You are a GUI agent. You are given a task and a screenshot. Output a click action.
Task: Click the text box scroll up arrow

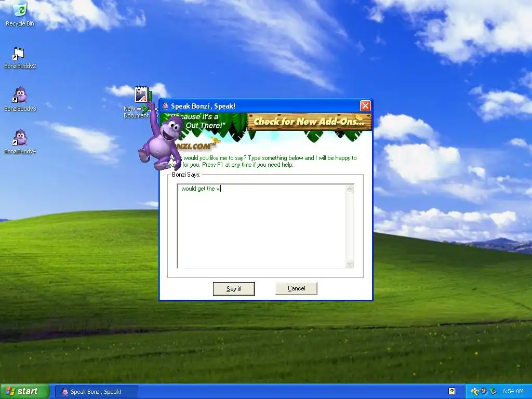pyautogui.click(x=350, y=189)
